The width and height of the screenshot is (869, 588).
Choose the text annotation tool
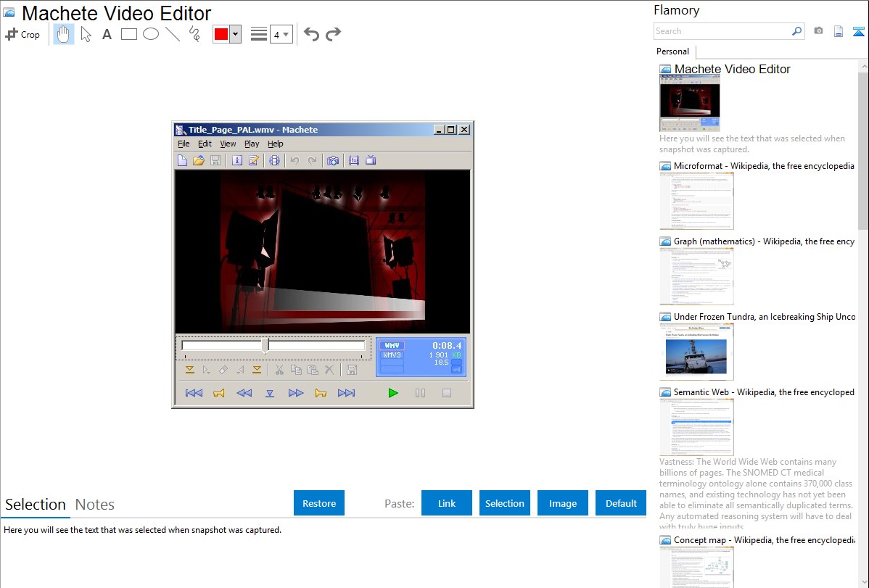pyautogui.click(x=107, y=34)
